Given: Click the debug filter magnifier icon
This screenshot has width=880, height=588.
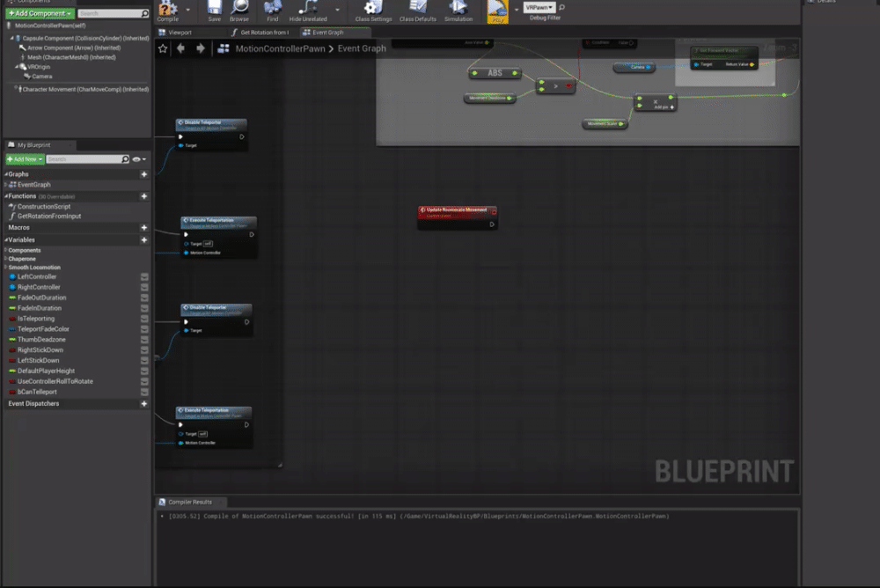Looking at the screenshot, I should tap(561, 7).
